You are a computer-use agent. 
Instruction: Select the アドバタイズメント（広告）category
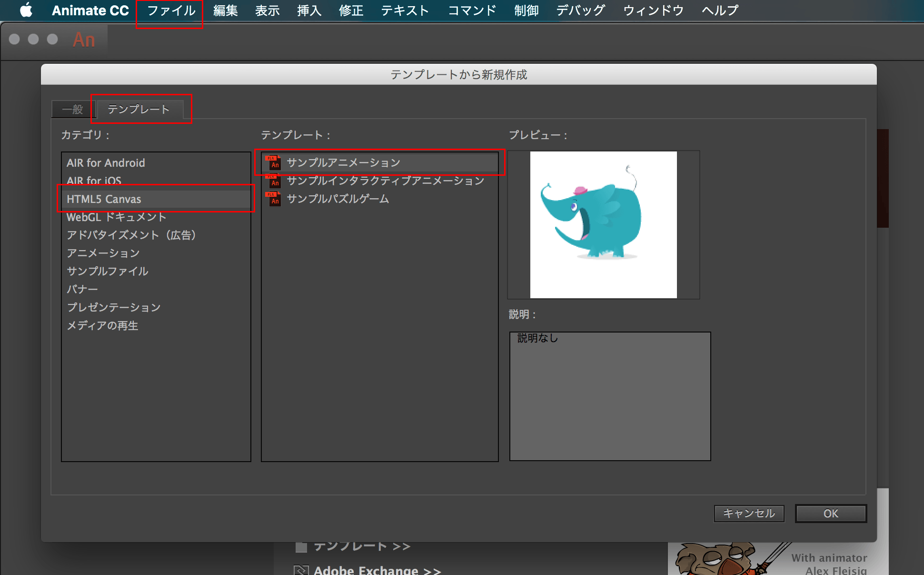(156, 235)
